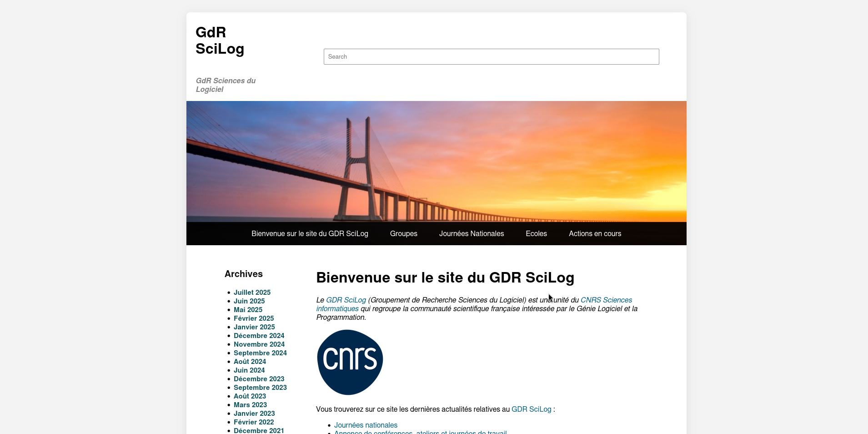Image resolution: width=868 pixels, height=434 pixels.
Task: View the Février 2025 archive
Action: 253,318
